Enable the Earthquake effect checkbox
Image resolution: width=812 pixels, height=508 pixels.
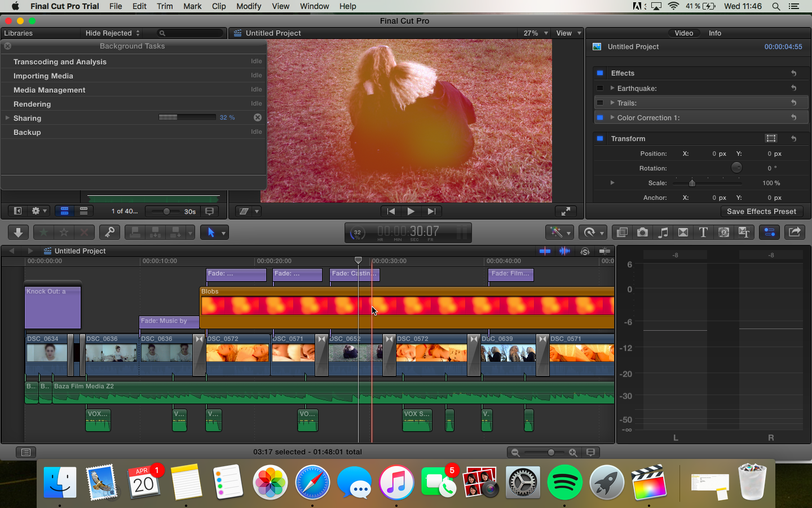tap(600, 88)
